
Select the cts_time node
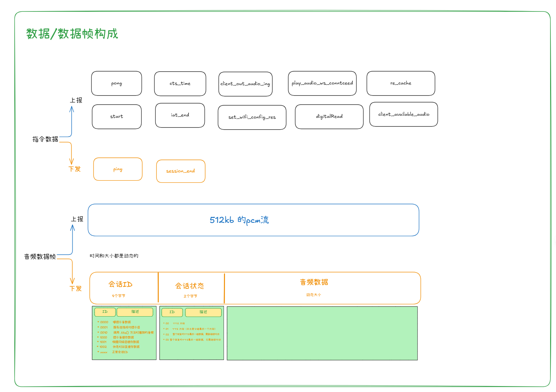click(180, 84)
